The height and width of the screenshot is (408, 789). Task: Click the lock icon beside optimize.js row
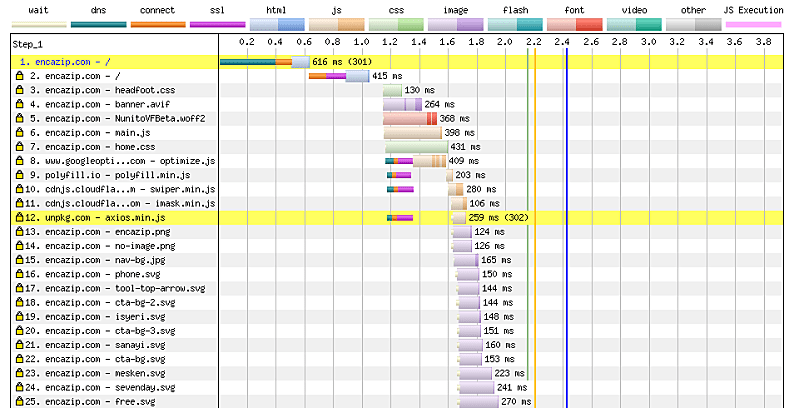[20, 161]
